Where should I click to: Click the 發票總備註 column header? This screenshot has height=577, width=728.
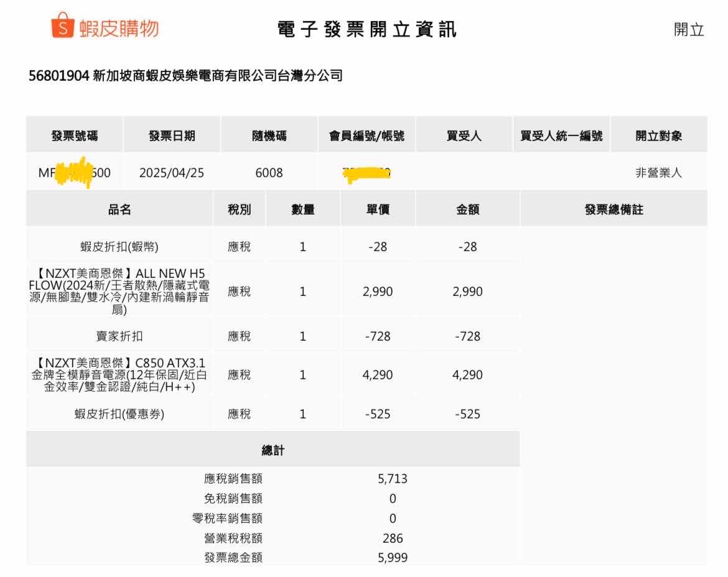point(614,210)
